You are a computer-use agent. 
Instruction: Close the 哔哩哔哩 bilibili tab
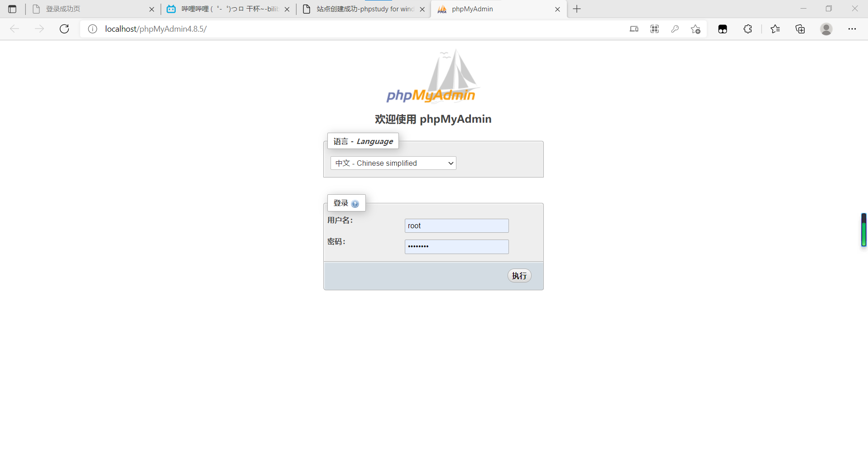point(287,9)
